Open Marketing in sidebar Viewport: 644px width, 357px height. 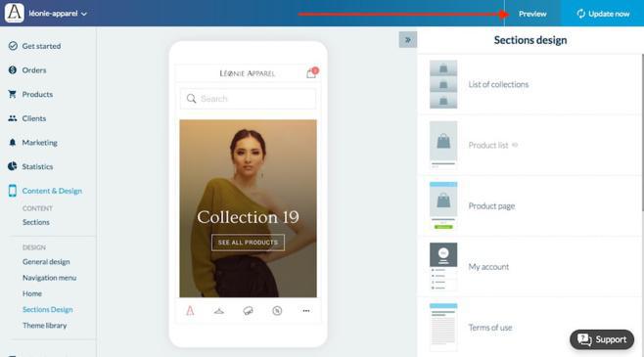pos(39,143)
